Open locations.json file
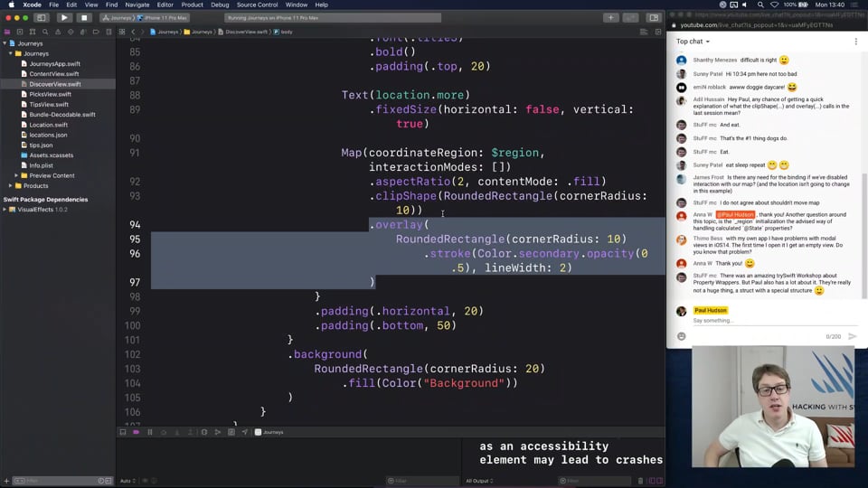This screenshot has height=488, width=868. (x=48, y=135)
